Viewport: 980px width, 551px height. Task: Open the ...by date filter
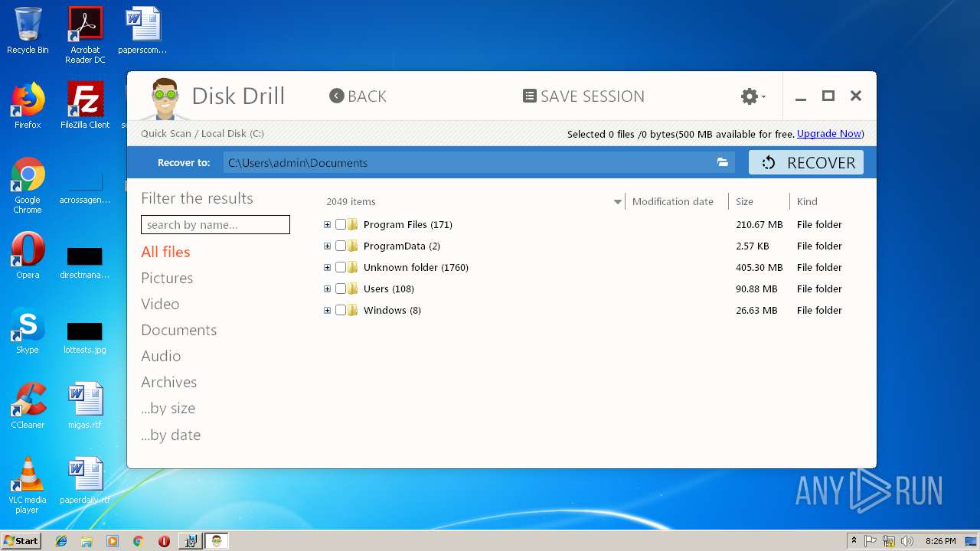click(171, 435)
